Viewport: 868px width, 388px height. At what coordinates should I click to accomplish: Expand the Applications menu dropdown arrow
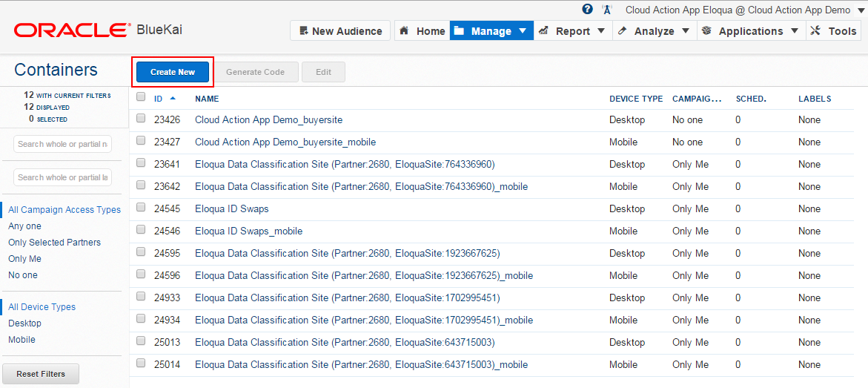(x=795, y=31)
